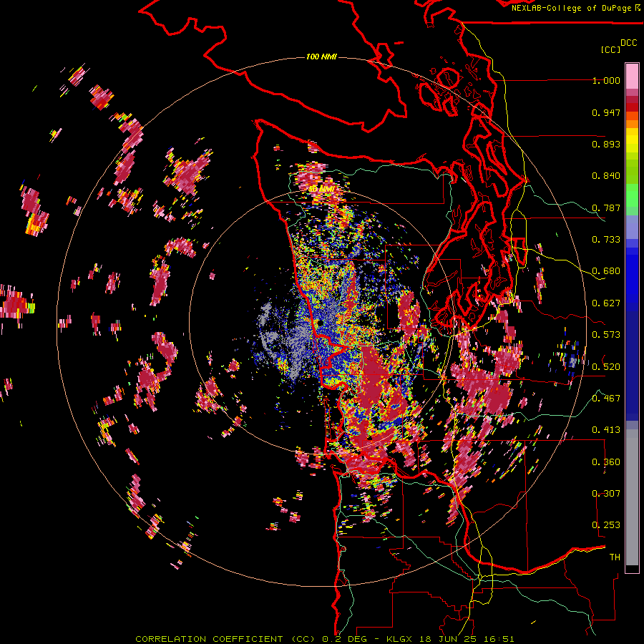Click the TH label near the scale bottom

(x=615, y=557)
